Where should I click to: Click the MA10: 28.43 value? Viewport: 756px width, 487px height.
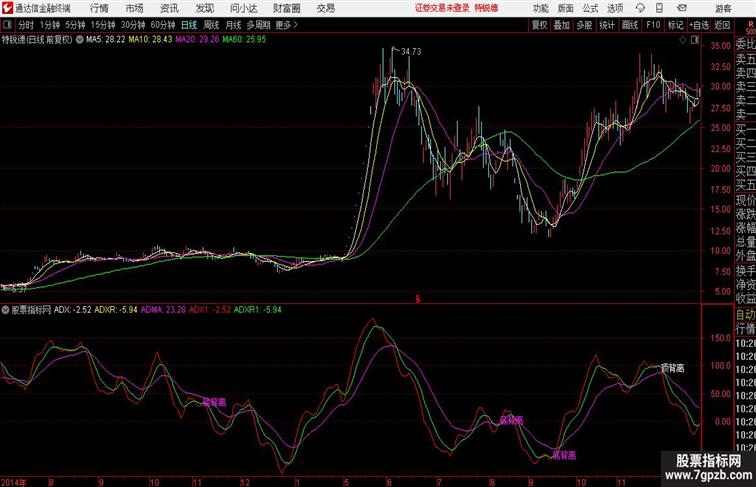(150, 40)
